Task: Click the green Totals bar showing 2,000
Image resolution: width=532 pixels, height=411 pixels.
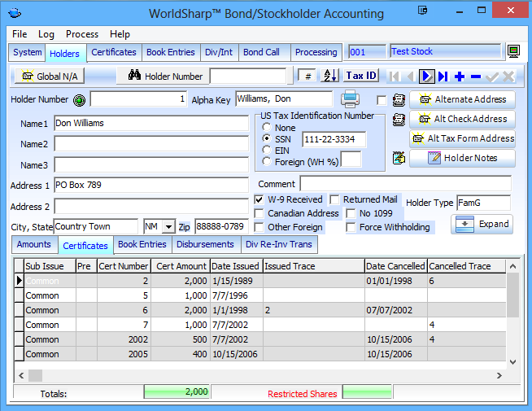Action: click(177, 393)
